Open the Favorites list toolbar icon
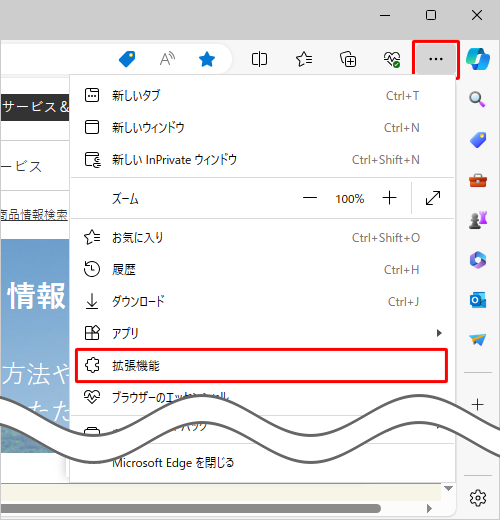The width and height of the screenshot is (500, 520). click(x=304, y=59)
